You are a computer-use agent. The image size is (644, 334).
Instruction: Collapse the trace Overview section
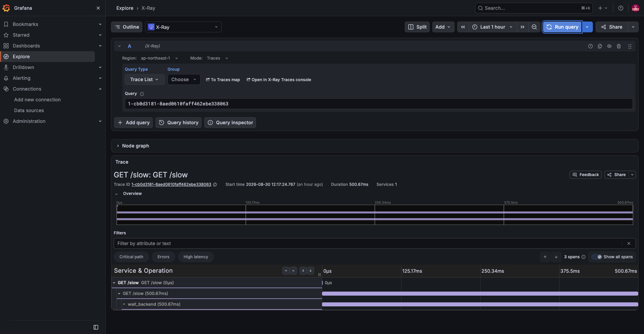click(116, 194)
